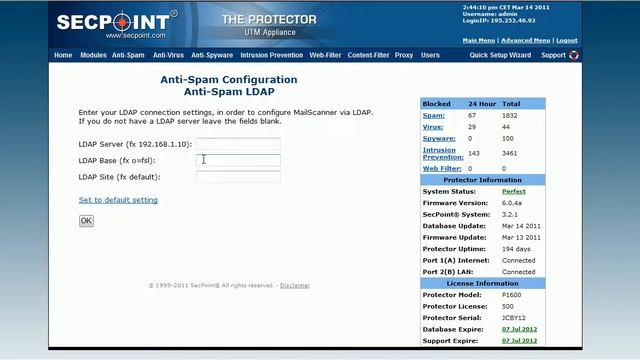
Task: Open the Content-Filter menu
Action: 368,55
